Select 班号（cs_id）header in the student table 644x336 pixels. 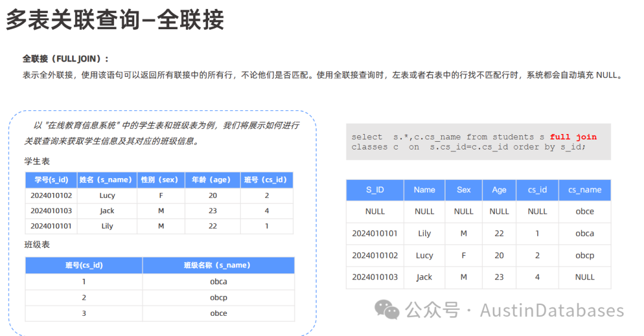[x=267, y=180]
